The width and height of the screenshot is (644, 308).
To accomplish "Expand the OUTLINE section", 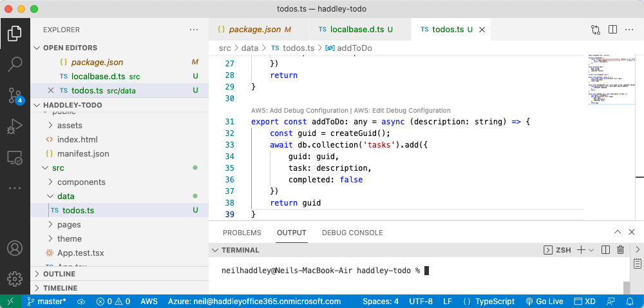I will pos(59,274).
